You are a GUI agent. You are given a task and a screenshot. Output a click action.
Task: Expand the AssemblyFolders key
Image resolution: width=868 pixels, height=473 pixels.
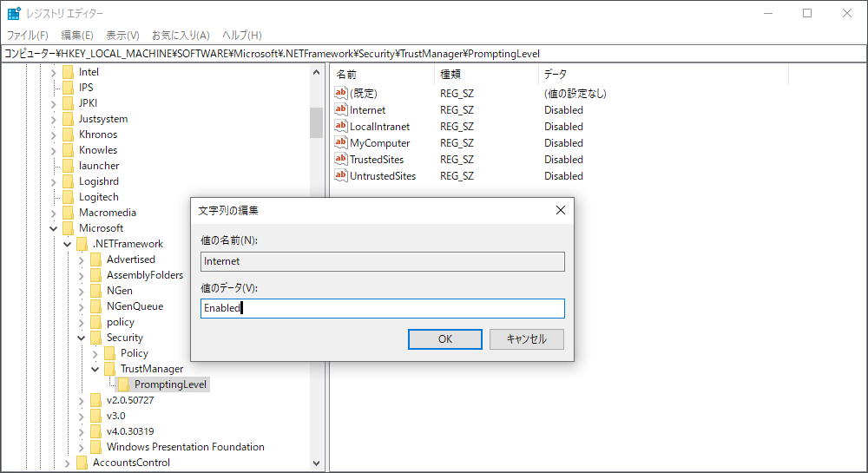pyautogui.click(x=81, y=275)
